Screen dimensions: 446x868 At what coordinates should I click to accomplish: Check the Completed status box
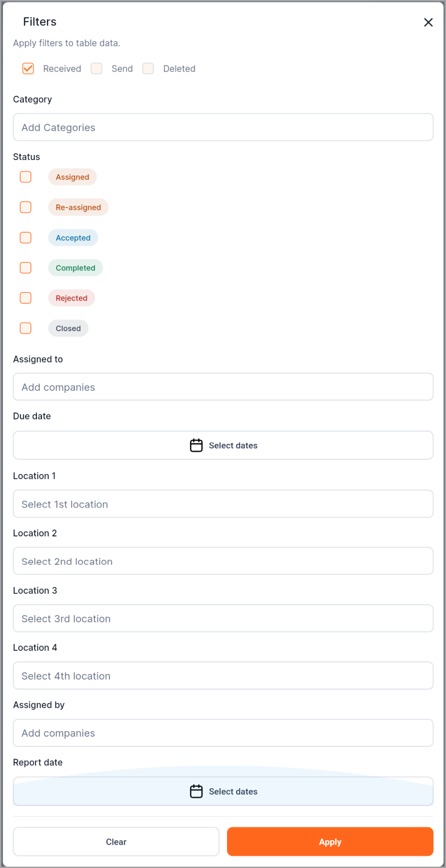pos(26,268)
